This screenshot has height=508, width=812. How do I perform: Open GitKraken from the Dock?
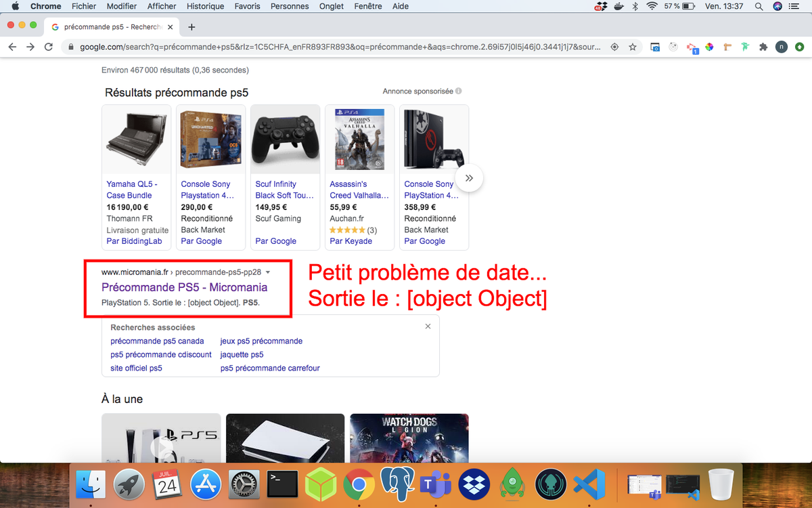point(551,484)
